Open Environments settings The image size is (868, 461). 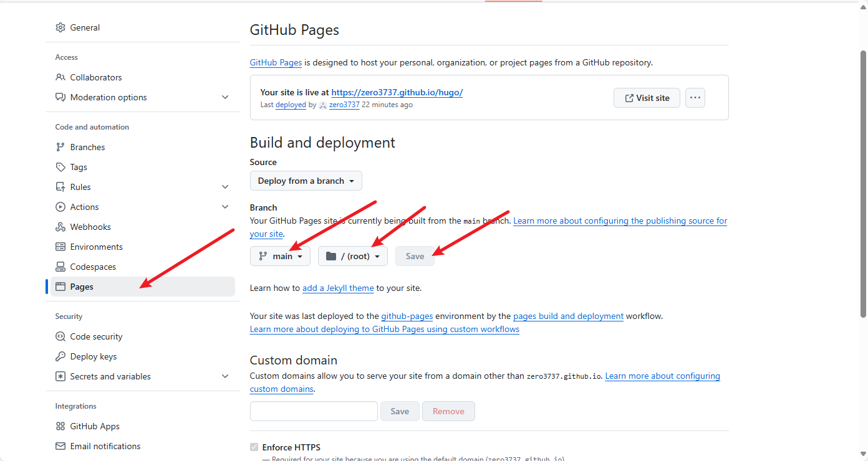tap(143, 247)
